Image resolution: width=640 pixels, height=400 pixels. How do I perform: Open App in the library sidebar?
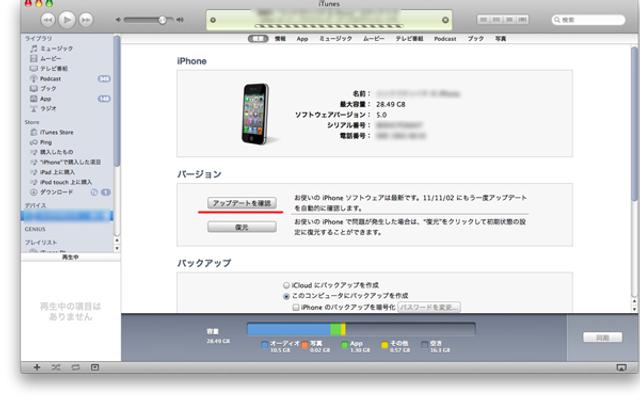coord(45,98)
